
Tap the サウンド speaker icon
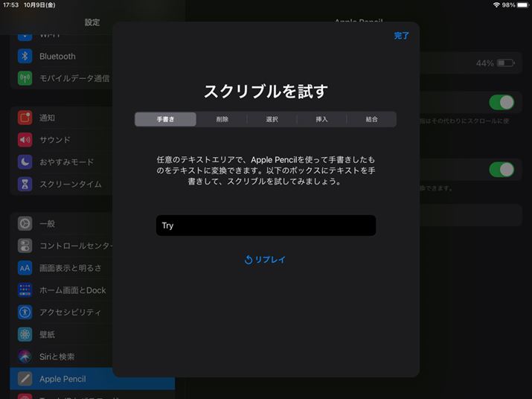click(x=25, y=139)
